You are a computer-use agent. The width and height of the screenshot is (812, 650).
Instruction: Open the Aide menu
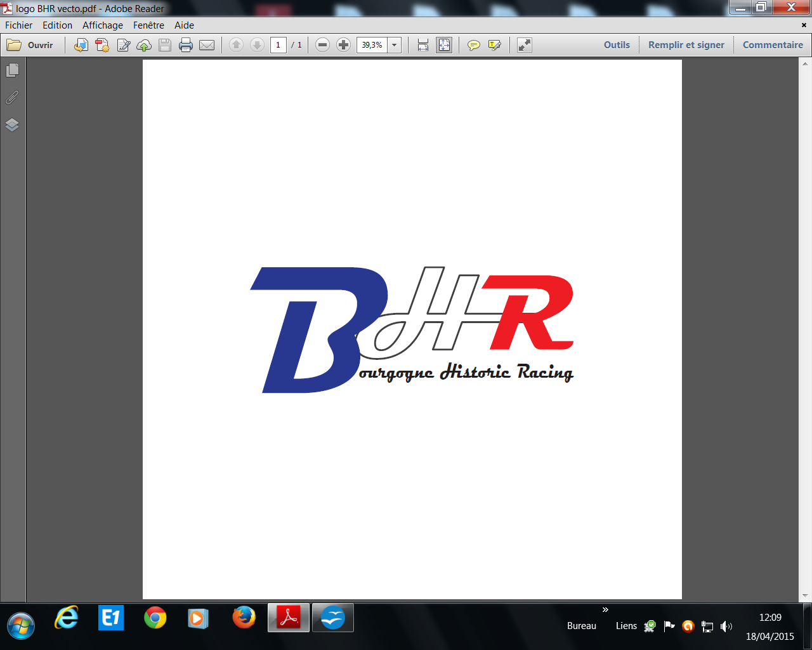[x=184, y=25]
